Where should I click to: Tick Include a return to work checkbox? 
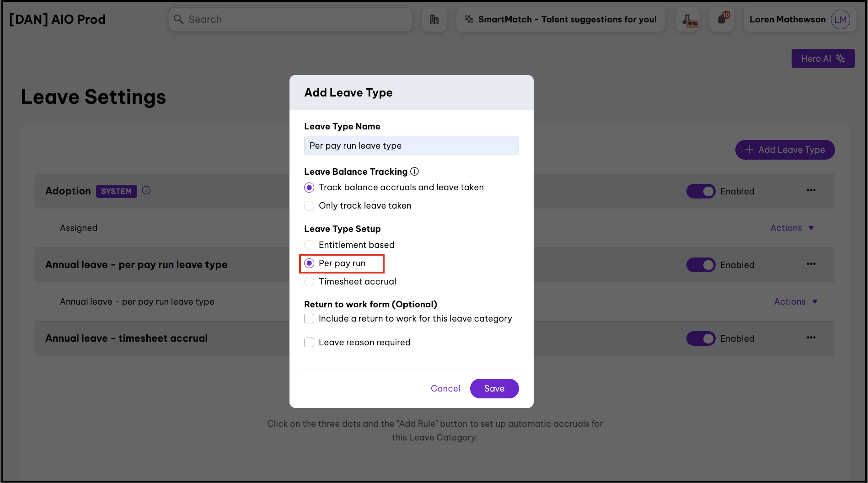pyautogui.click(x=310, y=319)
